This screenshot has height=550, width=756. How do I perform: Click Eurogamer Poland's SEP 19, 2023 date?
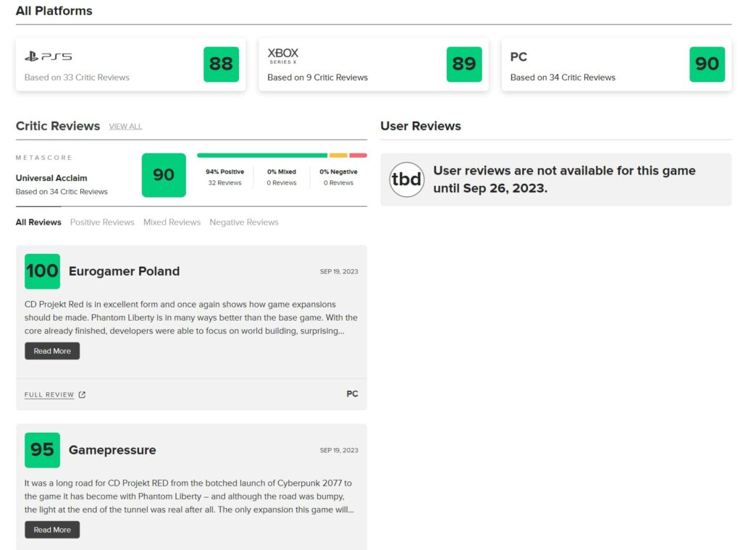click(x=339, y=272)
